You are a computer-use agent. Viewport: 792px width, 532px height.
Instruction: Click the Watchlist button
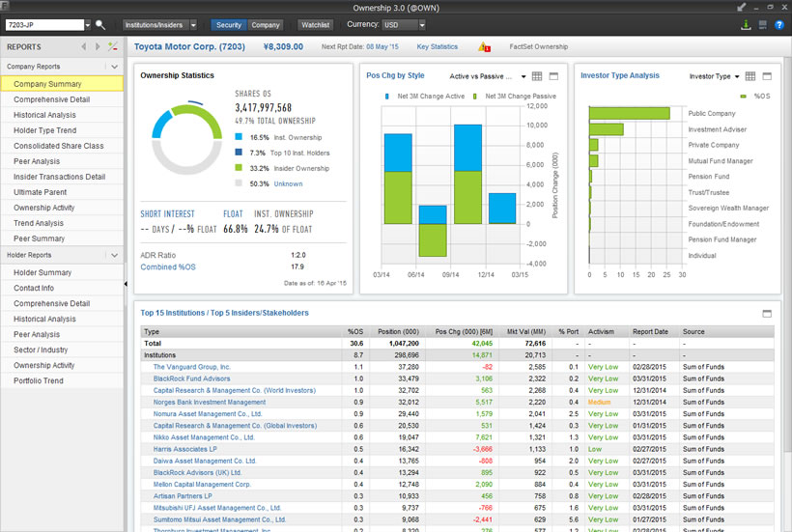tap(315, 25)
